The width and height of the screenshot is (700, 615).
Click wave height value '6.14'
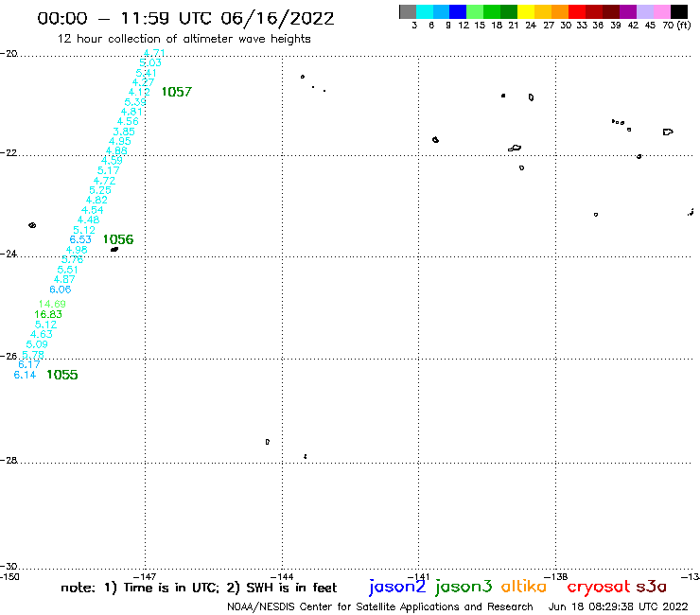point(25,375)
